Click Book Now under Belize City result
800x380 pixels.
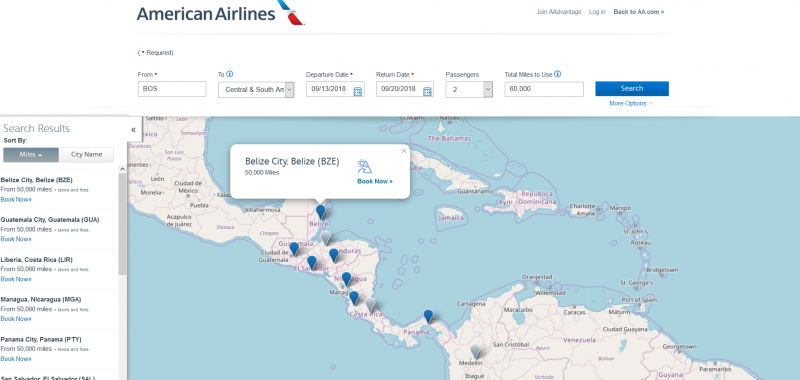coord(16,199)
